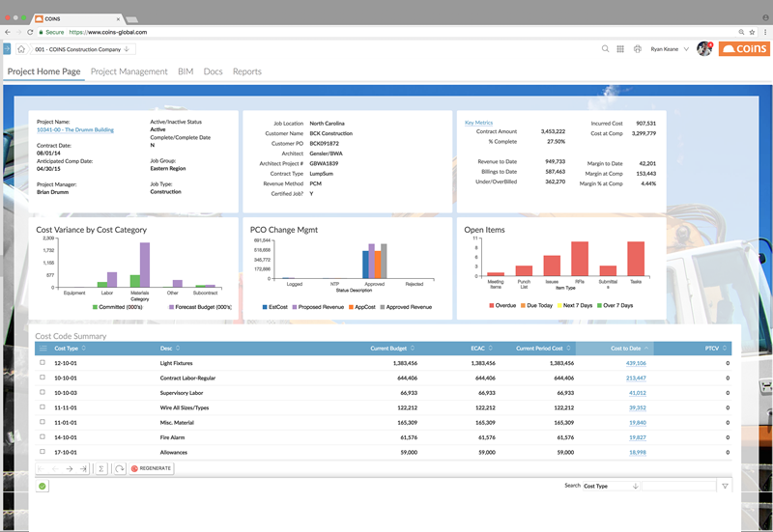
Task: Select the COINS browser tab
Action: [x=76, y=18]
